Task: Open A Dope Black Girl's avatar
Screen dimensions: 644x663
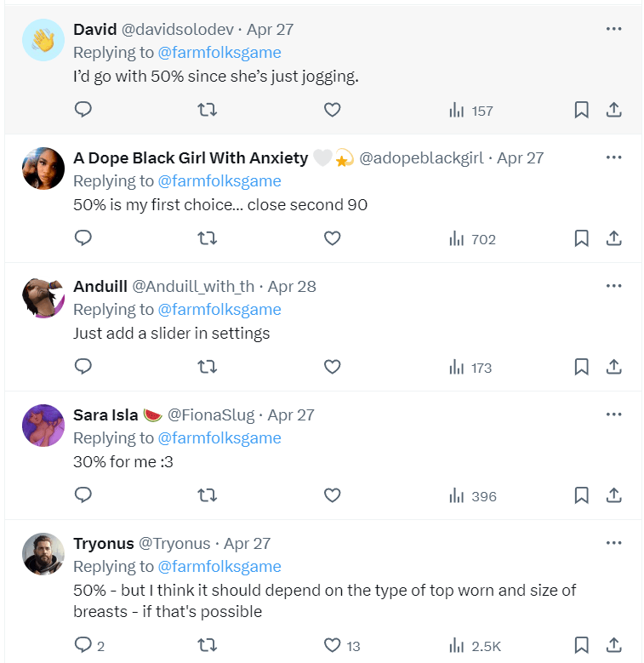Action: 43,169
